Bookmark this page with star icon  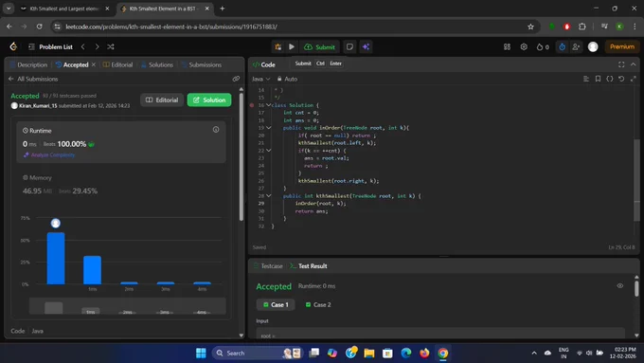[x=530, y=27]
